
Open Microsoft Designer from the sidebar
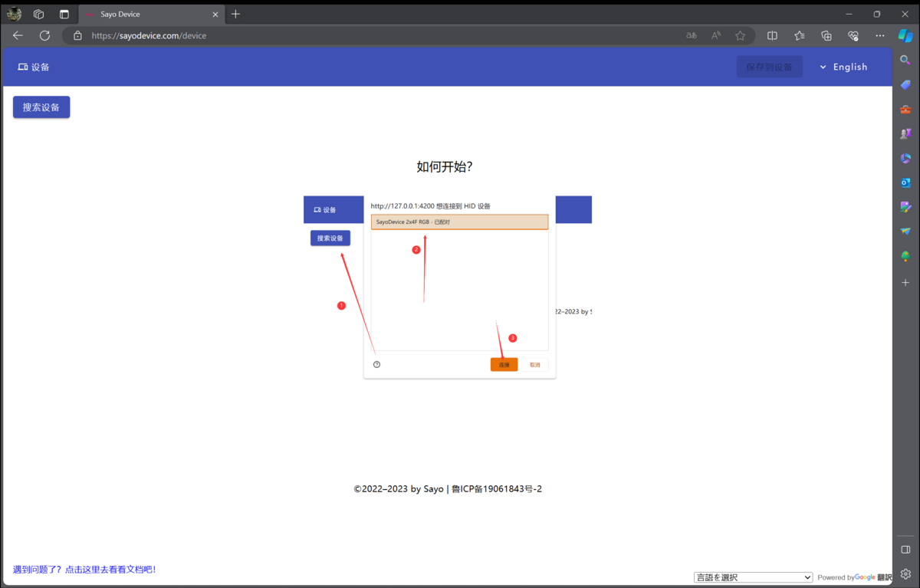pos(905,207)
